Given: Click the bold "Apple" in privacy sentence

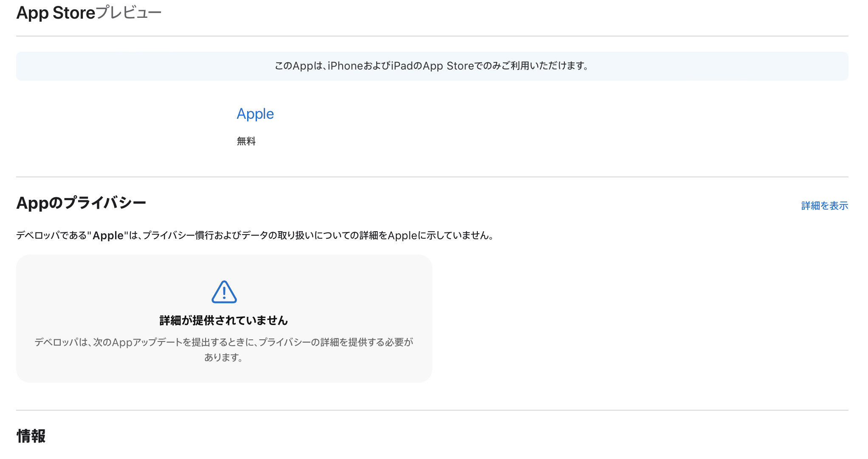Looking at the screenshot, I should tap(108, 235).
